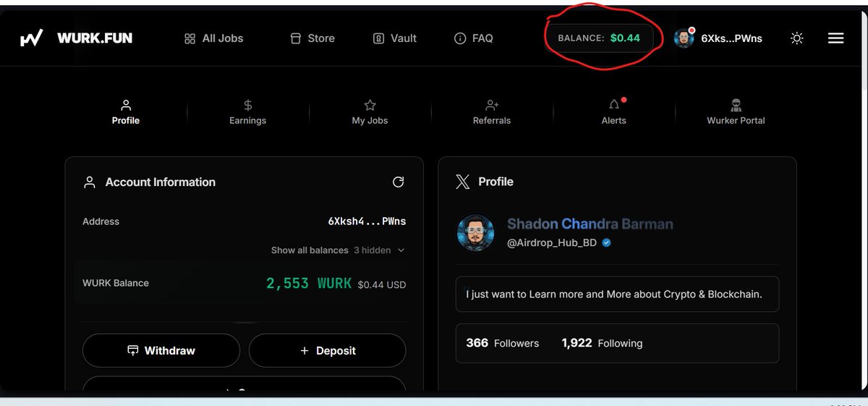Screen dimensions: 868x406
Task: Switch to the Profile tab
Action: 126,112
